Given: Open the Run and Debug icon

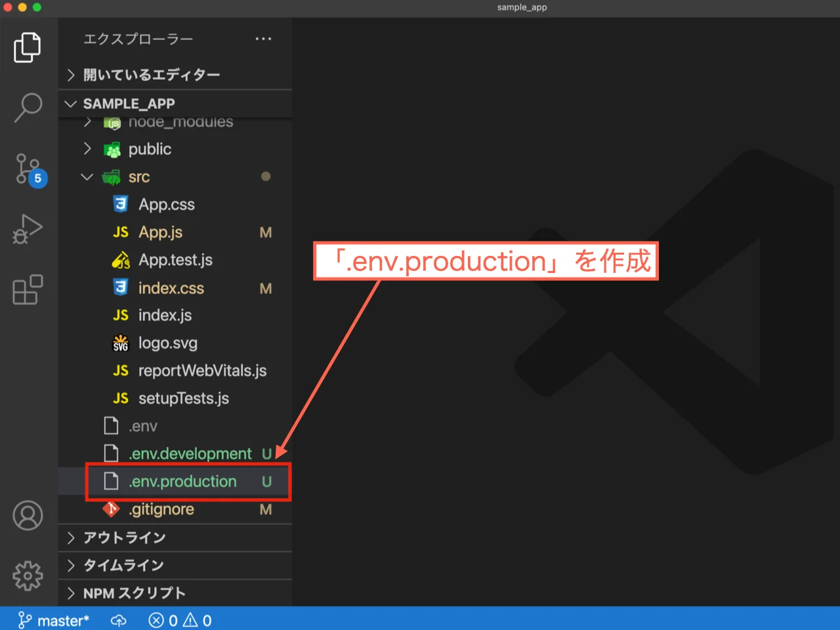Looking at the screenshot, I should (27, 229).
